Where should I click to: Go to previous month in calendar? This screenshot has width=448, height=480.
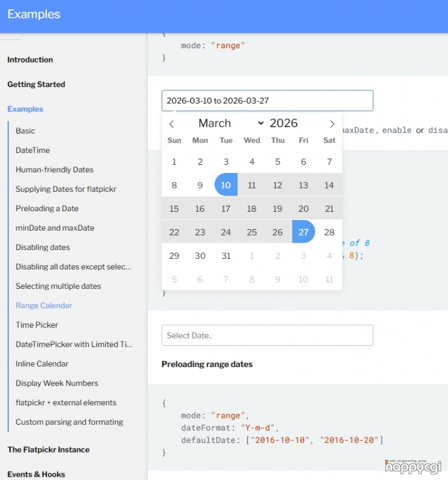click(x=172, y=124)
